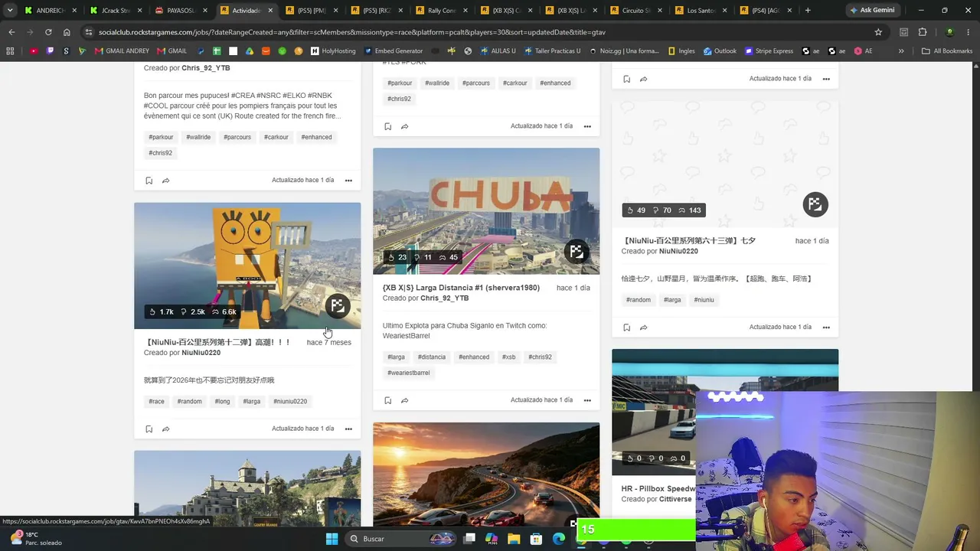The width and height of the screenshot is (980, 551).
Task: Bookmark the 'Bon parcour mes pupuces' job
Action: [x=149, y=181]
